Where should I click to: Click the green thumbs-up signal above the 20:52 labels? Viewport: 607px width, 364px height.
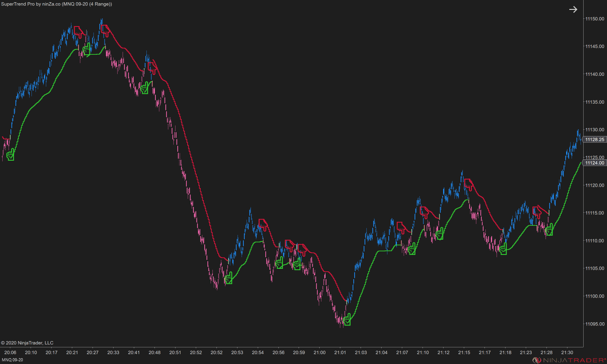click(x=228, y=278)
